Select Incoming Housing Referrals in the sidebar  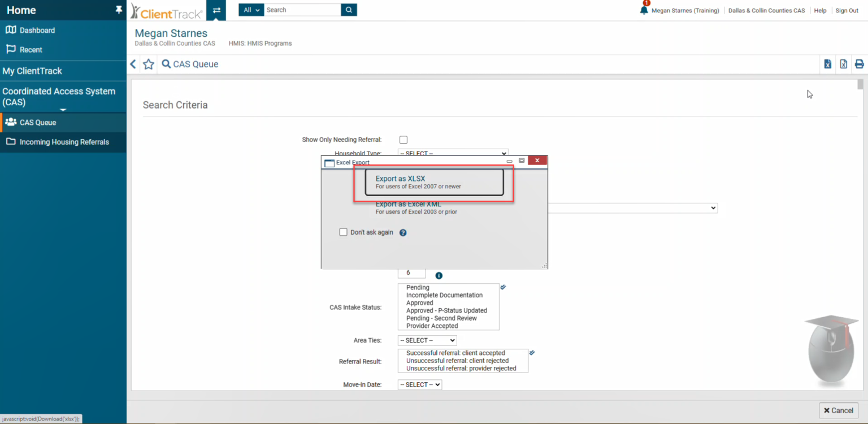click(63, 142)
